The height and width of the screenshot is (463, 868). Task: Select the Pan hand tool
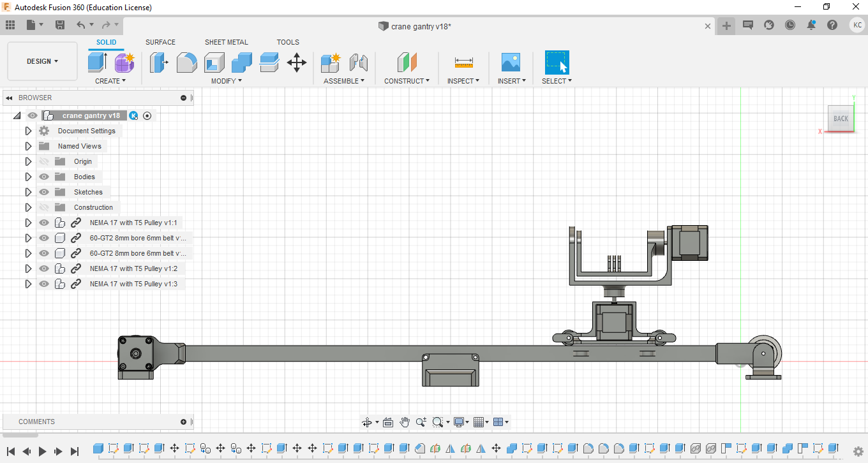405,422
